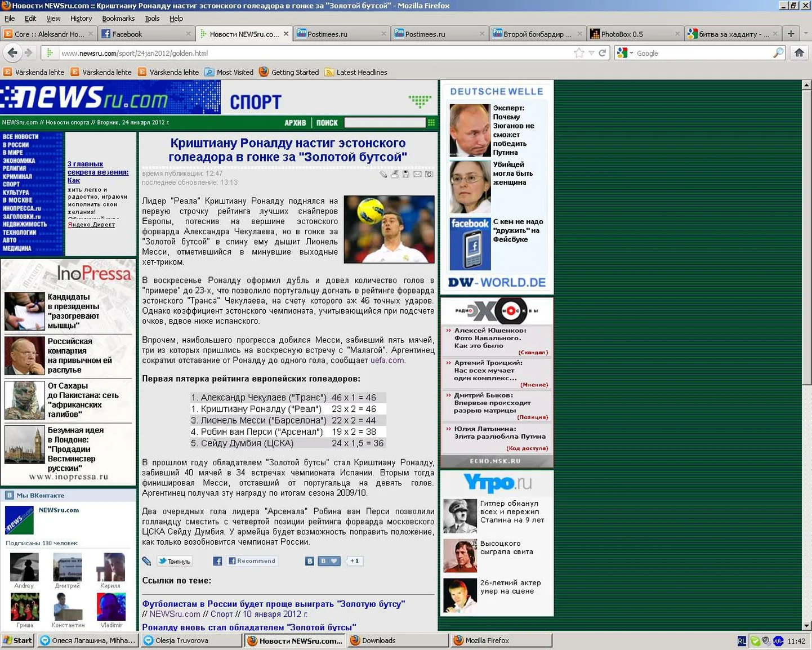Click the АРХИВ link in green bar
This screenshot has height=650, width=812.
point(295,122)
